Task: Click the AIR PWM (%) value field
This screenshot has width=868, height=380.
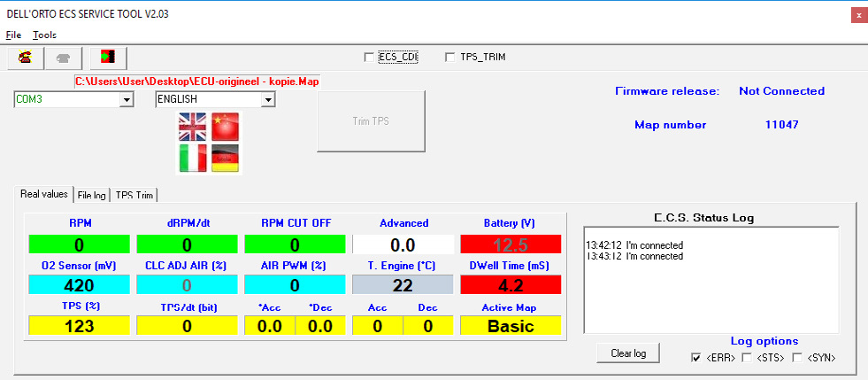Action: 295,285
